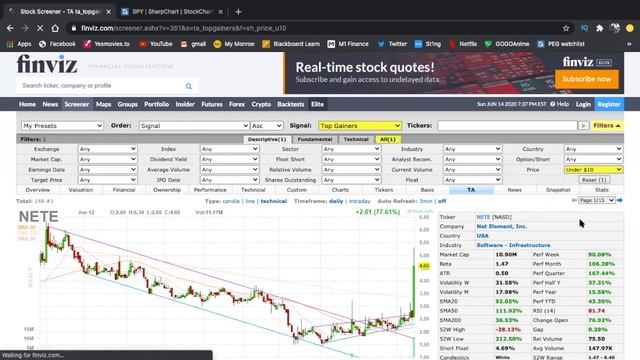Open the Exchange filter dropdown

(x=107, y=149)
